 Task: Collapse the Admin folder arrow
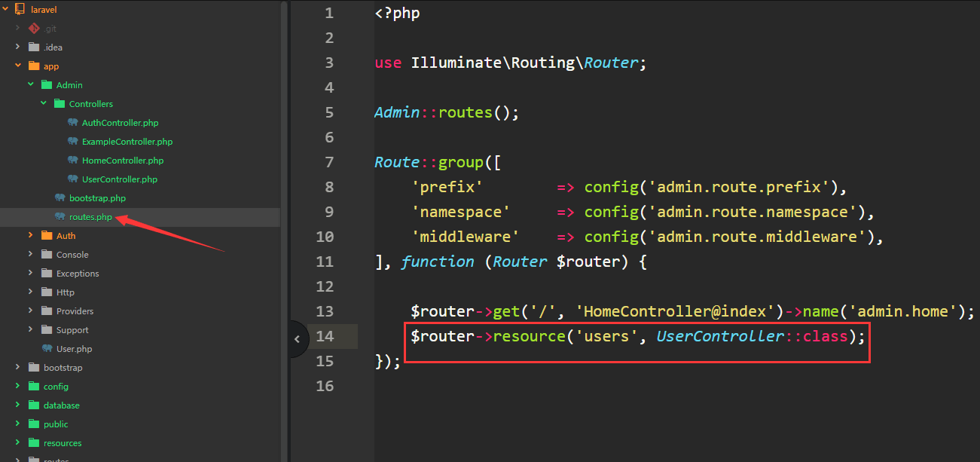(31, 85)
